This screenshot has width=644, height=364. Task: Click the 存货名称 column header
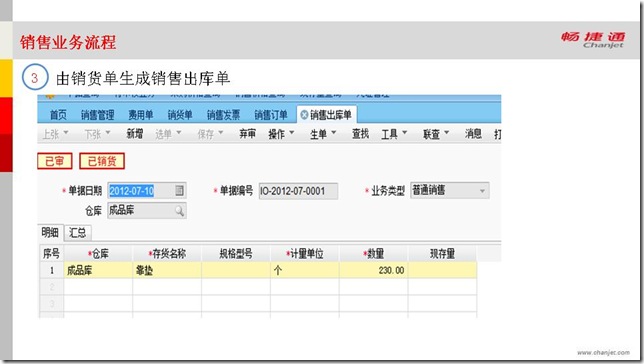tap(167, 254)
